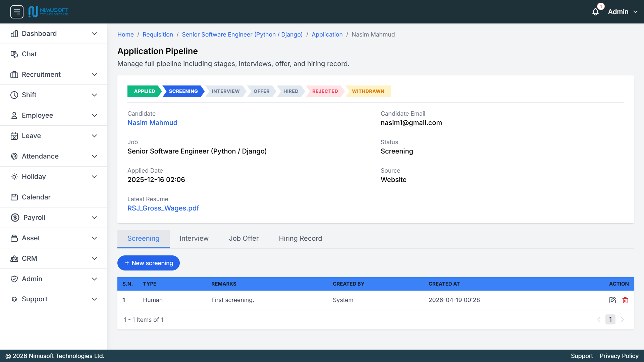The height and width of the screenshot is (362, 644).
Task: Switch to the Interview tab
Action: (194, 238)
